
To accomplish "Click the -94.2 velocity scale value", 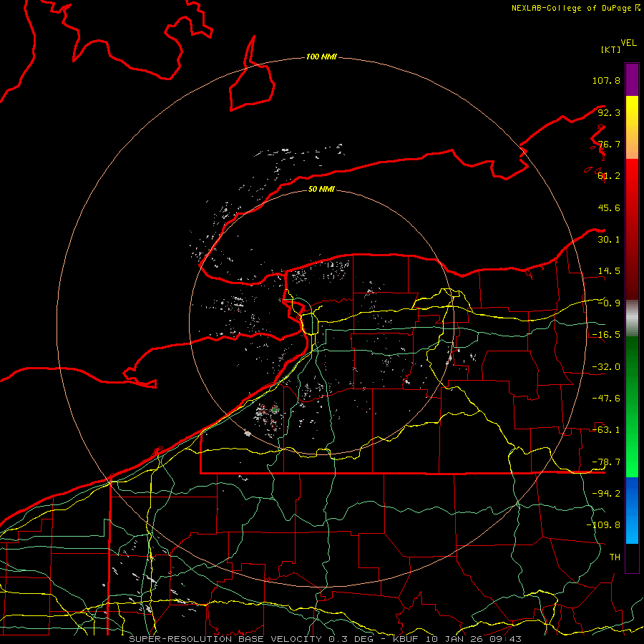I will (x=606, y=494).
